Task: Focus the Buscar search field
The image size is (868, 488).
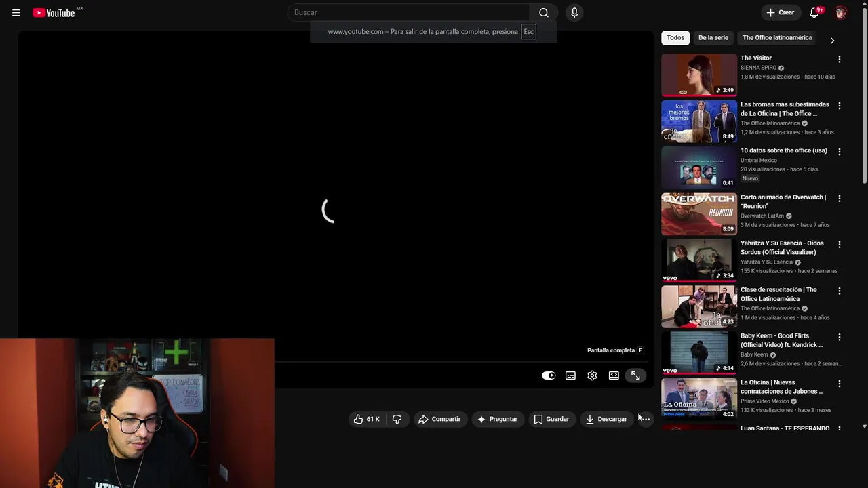Action: pos(409,12)
